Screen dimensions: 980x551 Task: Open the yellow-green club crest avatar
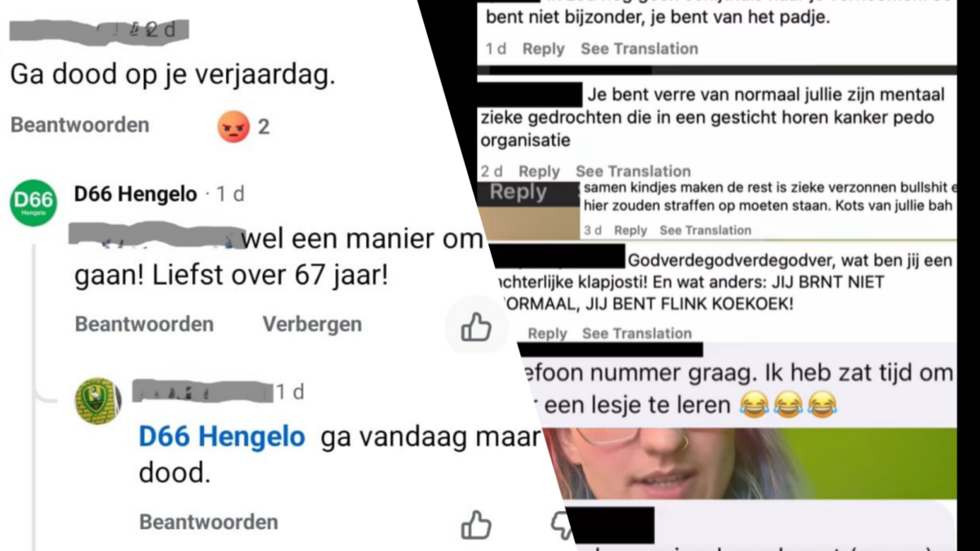click(98, 401)
